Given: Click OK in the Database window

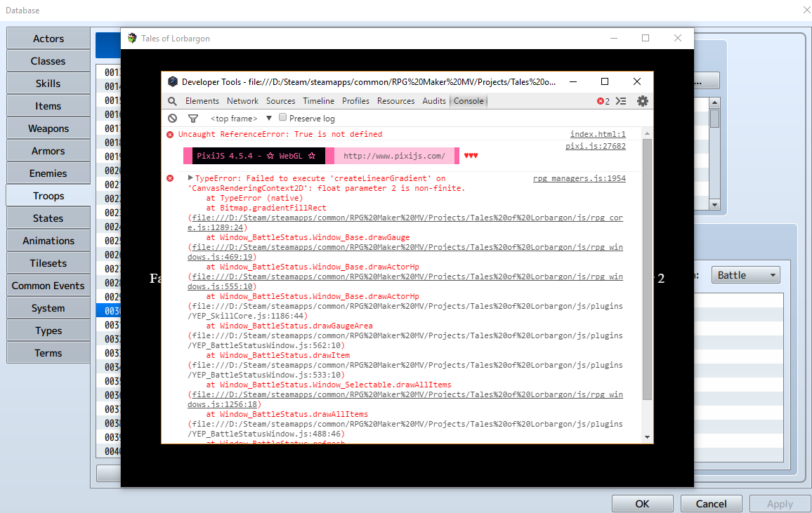Looking at the screenshot, I should click(642, 504).
